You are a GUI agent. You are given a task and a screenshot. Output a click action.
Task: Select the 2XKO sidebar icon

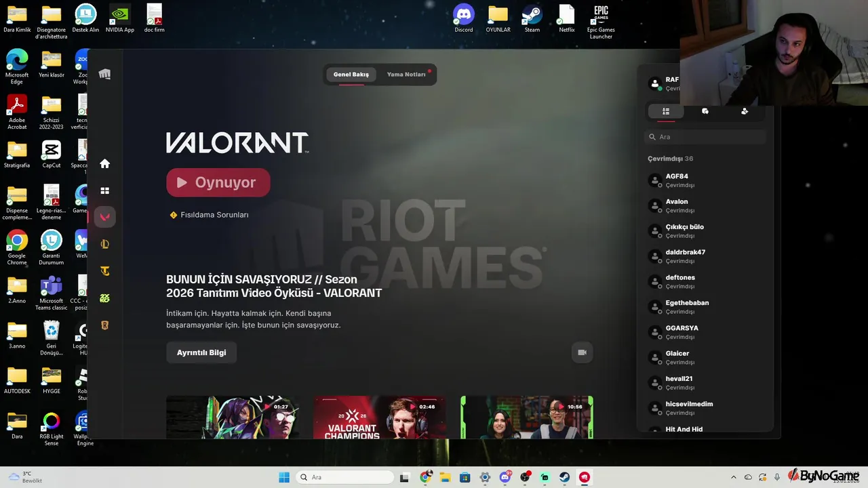(x=104, y=298)
